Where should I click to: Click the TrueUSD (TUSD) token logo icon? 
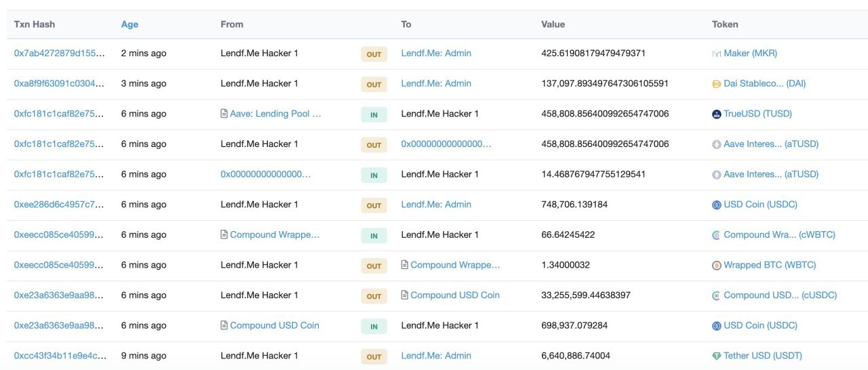tap(716, 114)
